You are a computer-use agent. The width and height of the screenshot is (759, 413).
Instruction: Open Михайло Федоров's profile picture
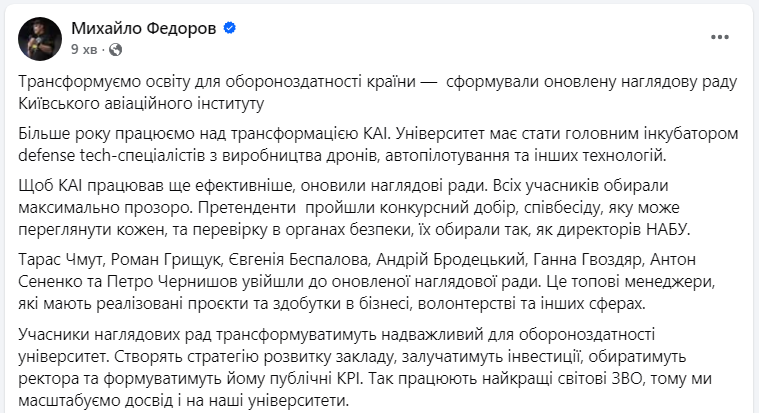pos(38,38)
